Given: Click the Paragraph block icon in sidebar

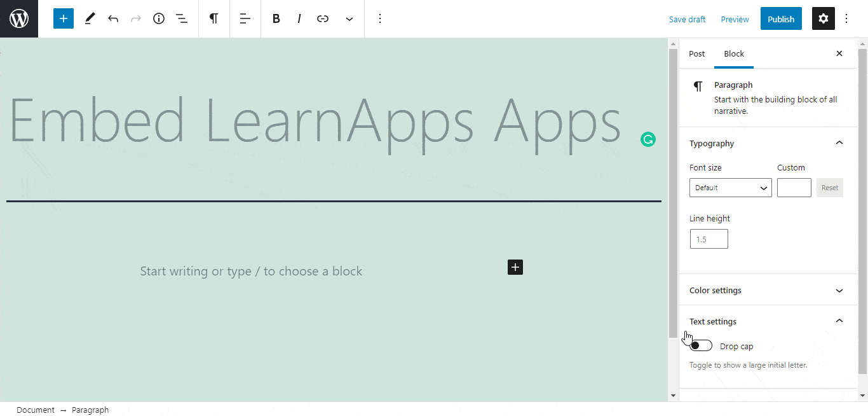Looking at the screenshot, I should (x=698, y=86).
